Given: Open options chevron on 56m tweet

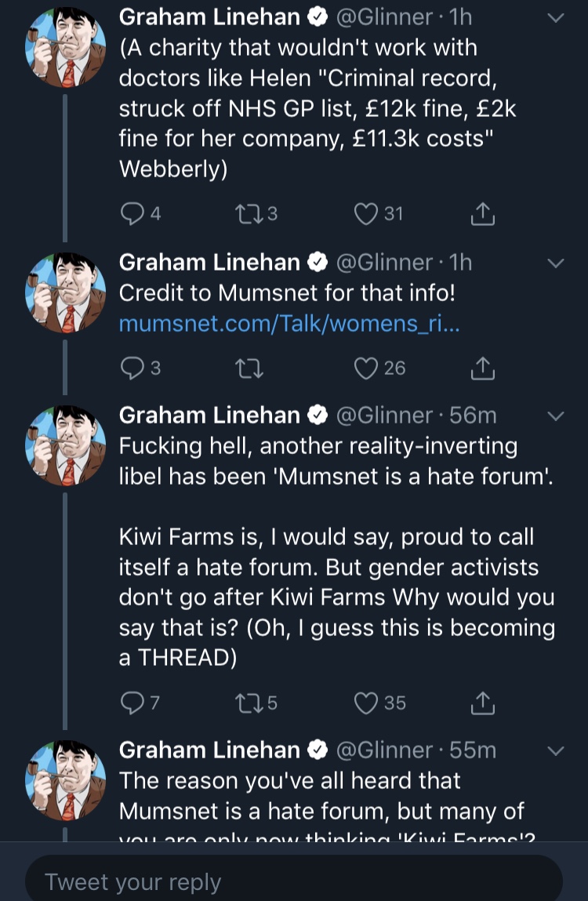Looking at the screenshot, I should coord(556,416).
